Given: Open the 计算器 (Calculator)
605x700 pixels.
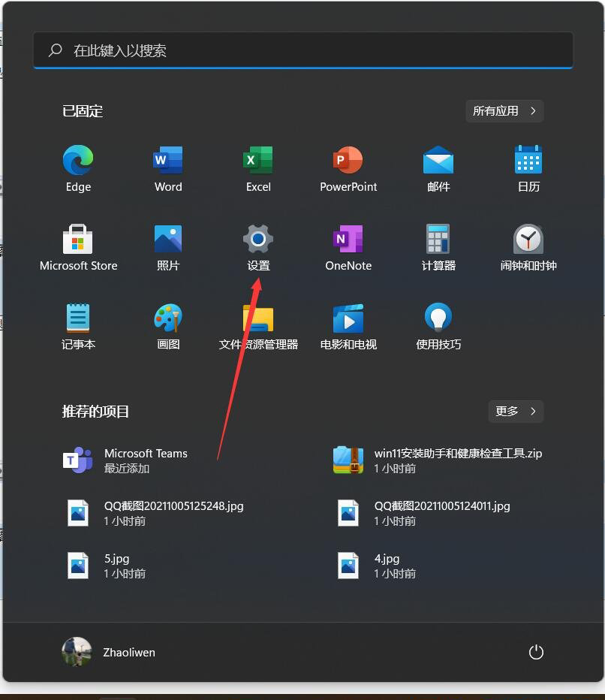Looking at the screenshot, I should click(438, 239).
